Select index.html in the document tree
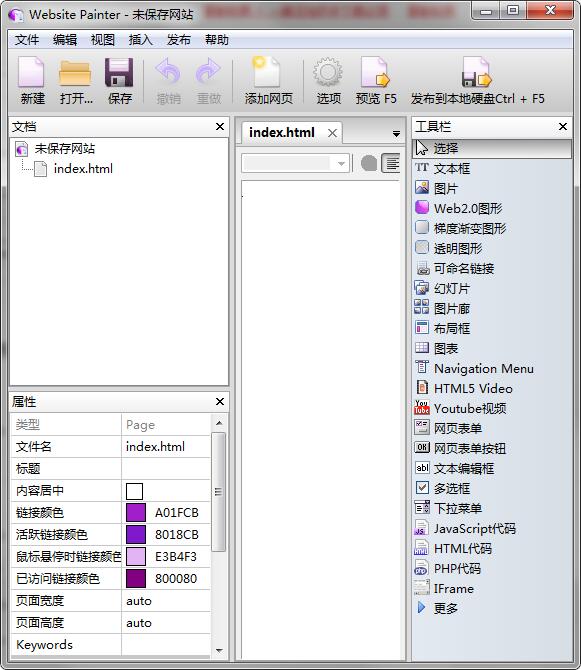The width and height of the screenshot is (581, 670). (x=83, y=169)
